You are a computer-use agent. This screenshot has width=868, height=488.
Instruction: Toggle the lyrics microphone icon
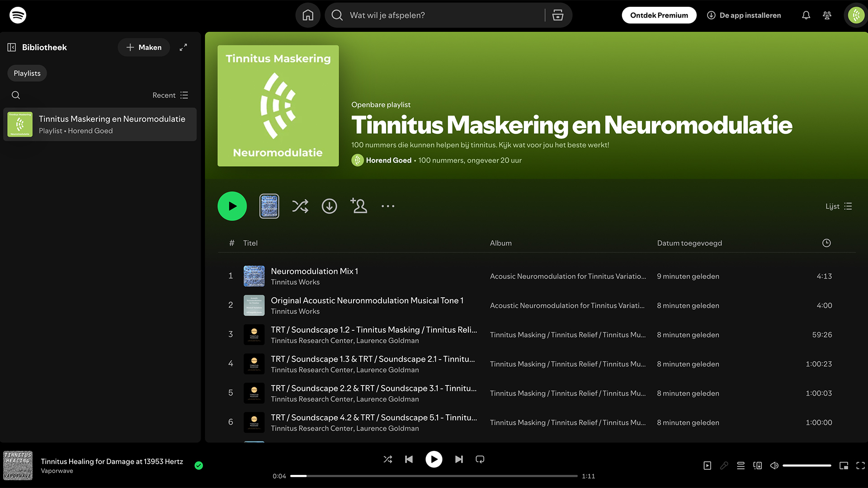724,465
